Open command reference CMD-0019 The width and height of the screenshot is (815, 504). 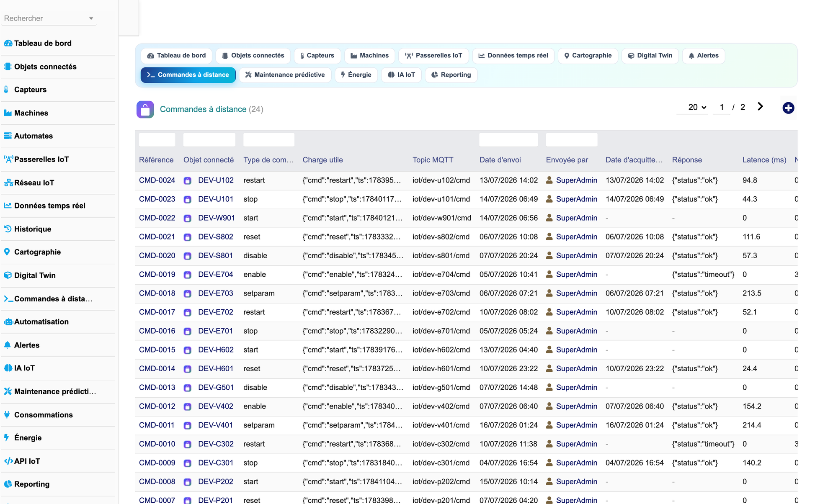point(157,275)
